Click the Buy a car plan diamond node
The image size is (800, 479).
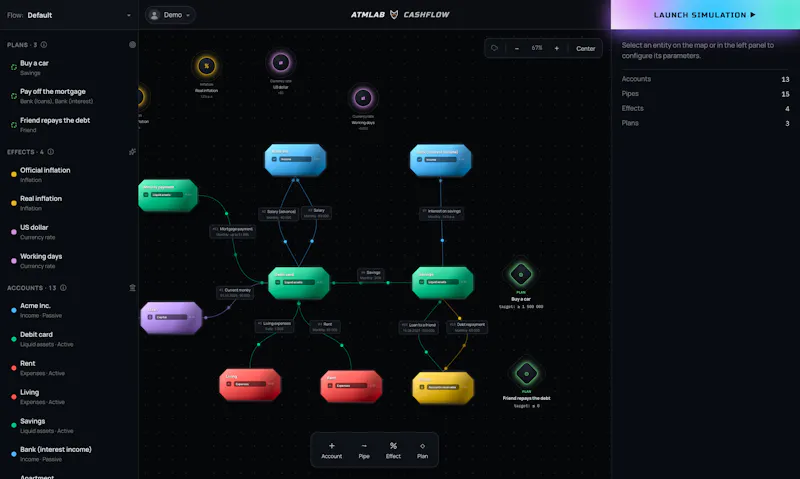[521, 274]
